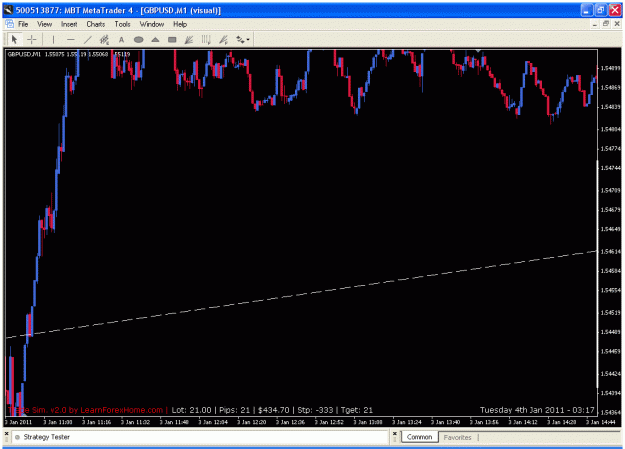The image size is (625, 449).
Task: Click the toolbar drag grip handle
Action: [6, 39]
